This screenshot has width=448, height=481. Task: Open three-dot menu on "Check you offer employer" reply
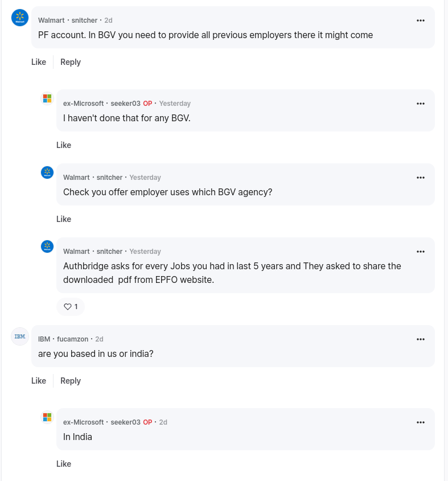click(420, 178)
